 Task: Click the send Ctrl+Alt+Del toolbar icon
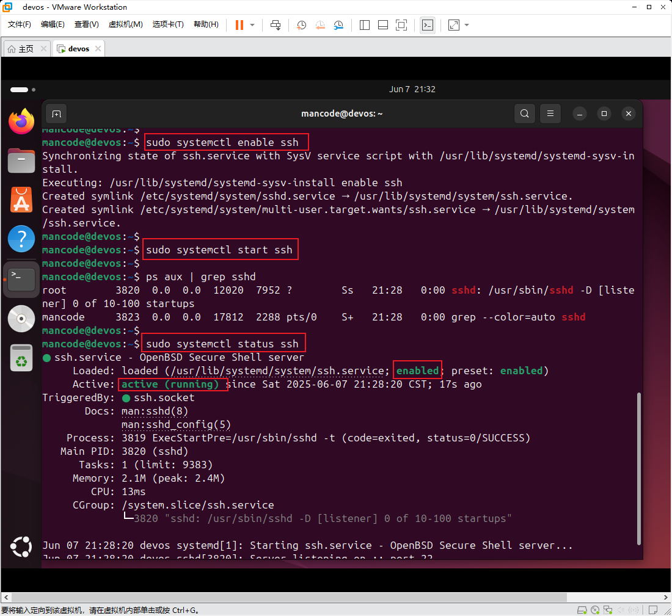276,25
